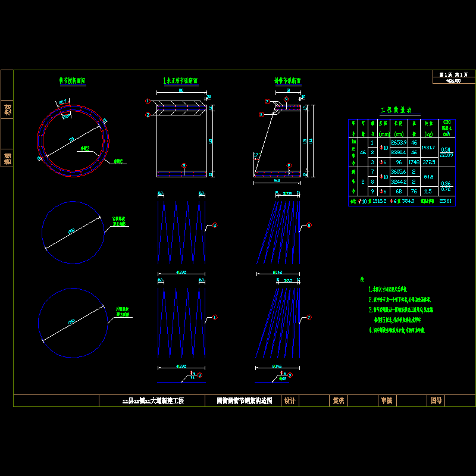Select note line 2 in notes section
476x476 pixels.
pyautogui.click(x=399, y=300)
